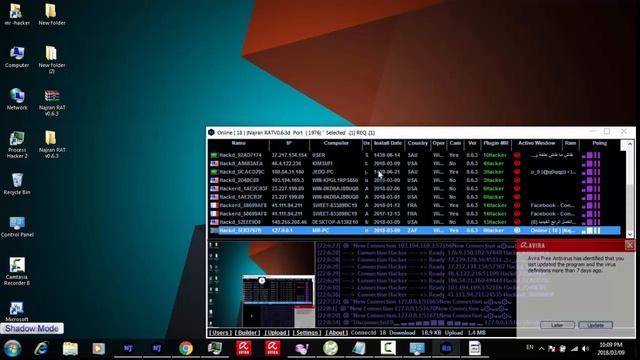Launch Camtasia Recorder 8 from the desktop

coord(17,271)
